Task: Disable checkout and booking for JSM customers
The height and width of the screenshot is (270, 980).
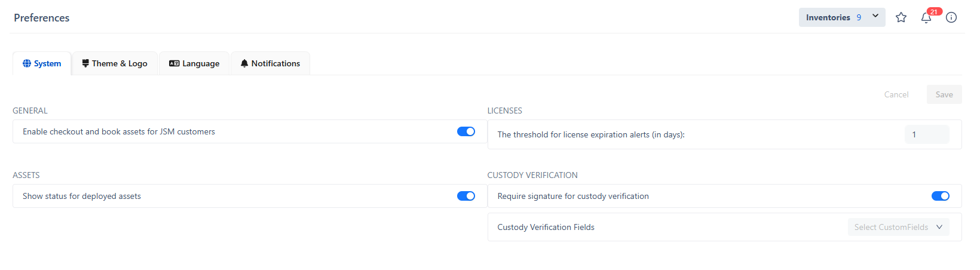Action: click(466, 131)
